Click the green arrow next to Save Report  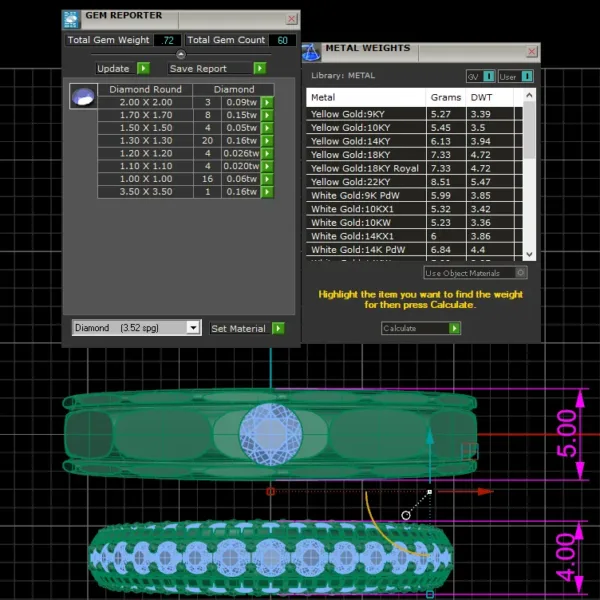pyautogui.click(x=260, y=68)
